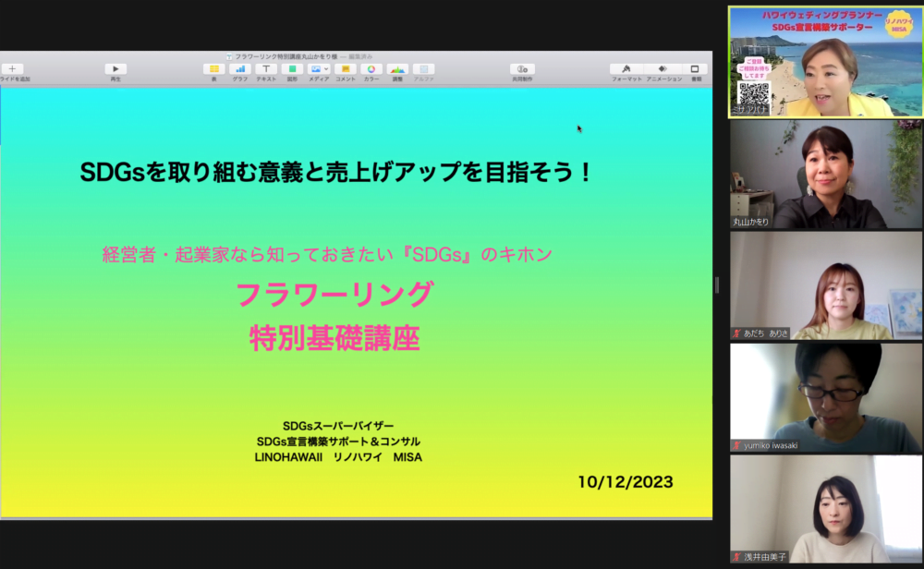
Task: Open the Color (カラー) wheel picker
Action: (371, 68)
